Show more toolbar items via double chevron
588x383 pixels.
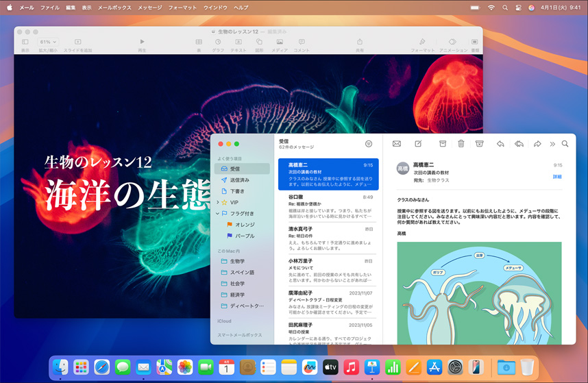pyautogui.click(x=552, y=144)
